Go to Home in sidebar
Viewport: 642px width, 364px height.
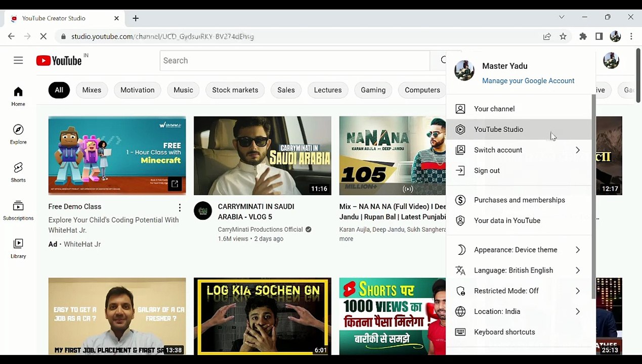tap(18, 97)
